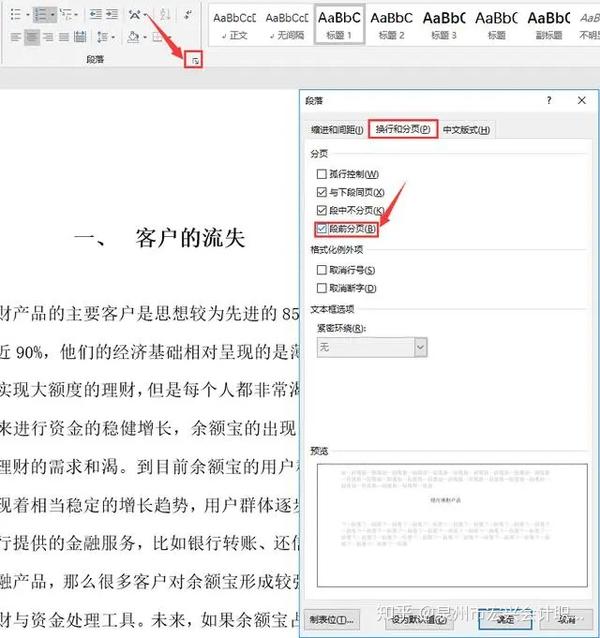Image resolution: width=600 pixels, height=638 pixels.
Task: Click 设为默认值 button
Action: (419, 620)
